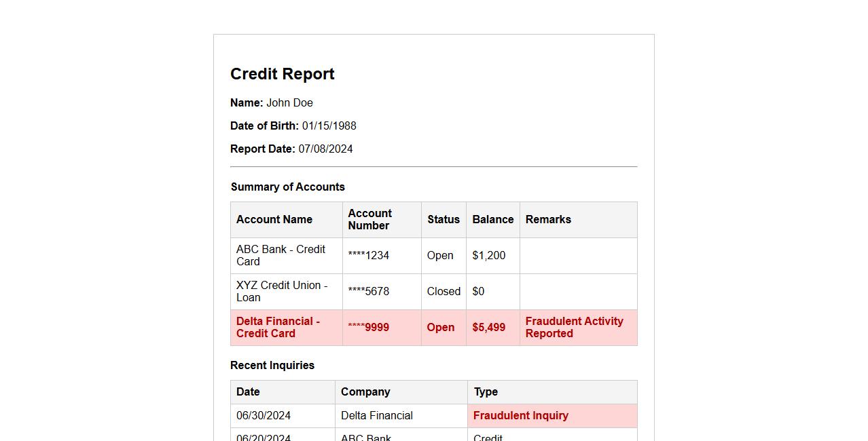Viewport: 868px width, 441px height.
Task: Select the XYZ Credit Union - Loan cell
Action: coord(282,292)
